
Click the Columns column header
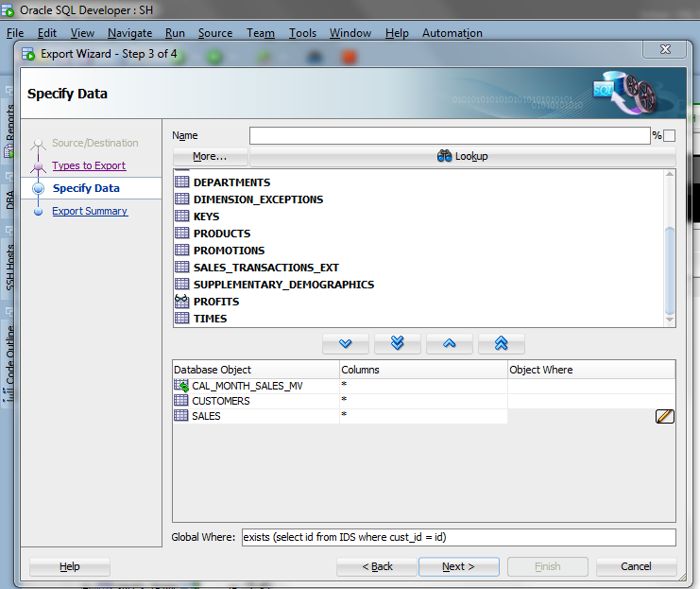(423, 370)
